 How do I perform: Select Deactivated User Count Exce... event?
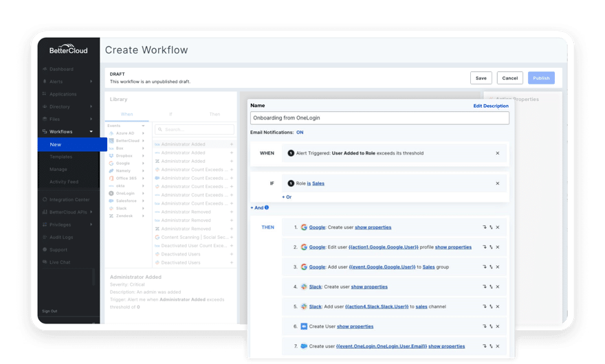click(x=194, y=246)
